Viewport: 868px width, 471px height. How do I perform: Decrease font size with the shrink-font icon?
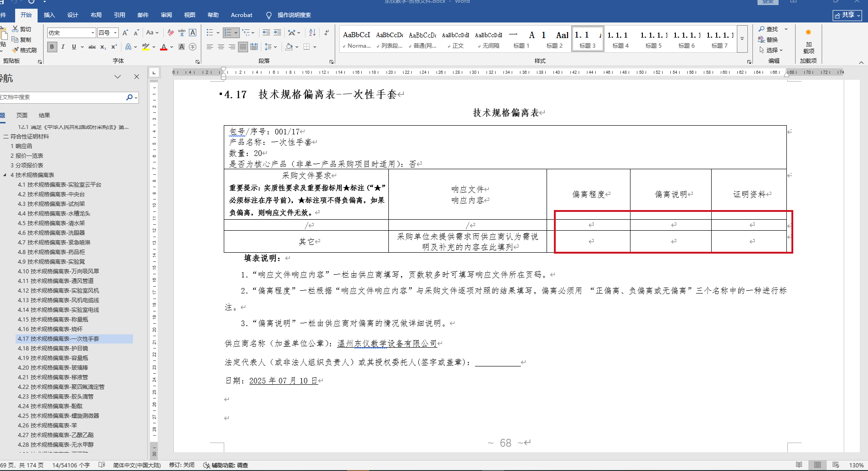[x=136, y=33]
